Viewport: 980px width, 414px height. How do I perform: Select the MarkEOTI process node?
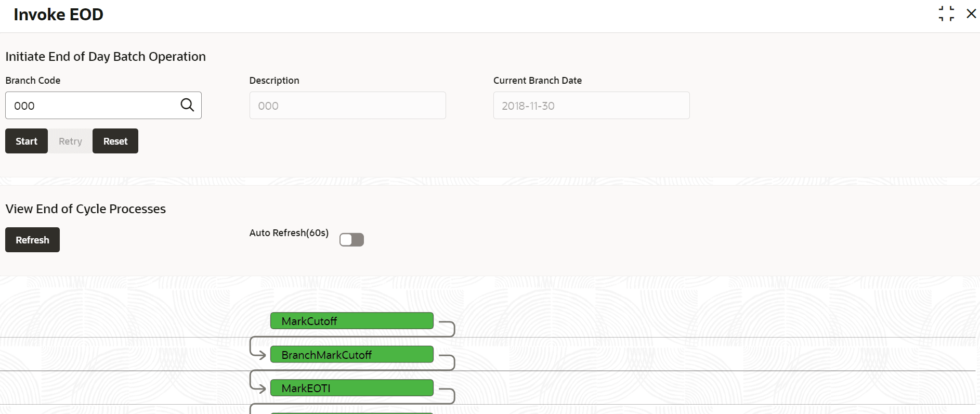(x=351, y=388)
